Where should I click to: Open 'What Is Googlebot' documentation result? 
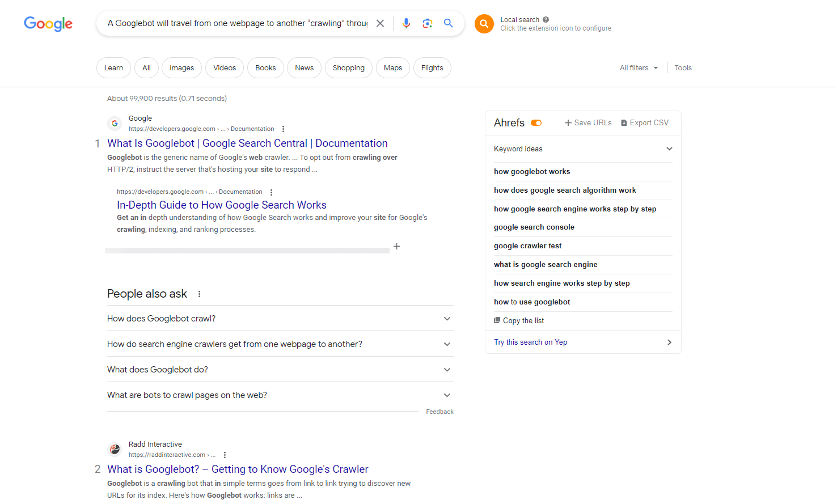point(247,143)
